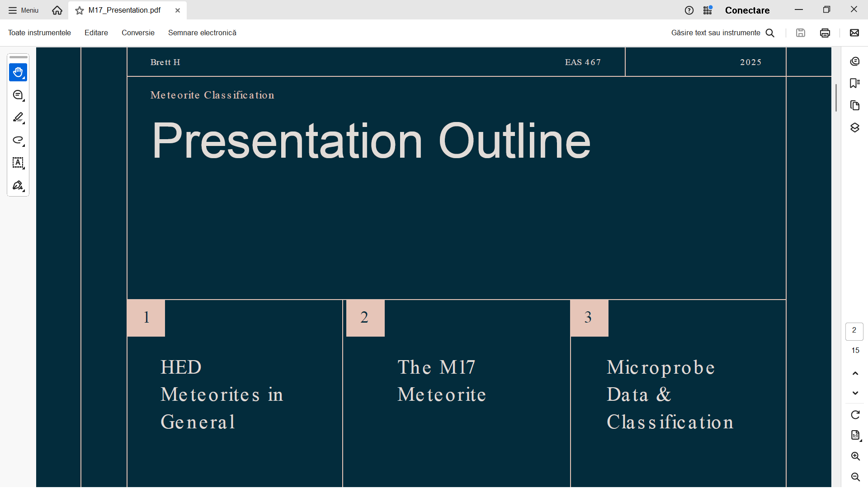Select the highlight pen tool
The image size is (868, 488).
click(x=18, y=117)
